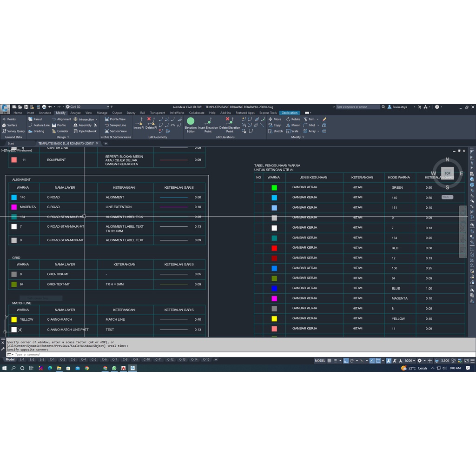The width and height of the screenshot is (476, 476).
Task: Toggle polar tracking in status bar
Action: (352, 361)
